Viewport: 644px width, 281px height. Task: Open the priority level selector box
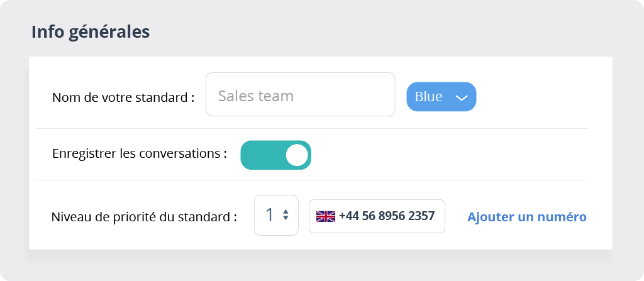(276, 215)
